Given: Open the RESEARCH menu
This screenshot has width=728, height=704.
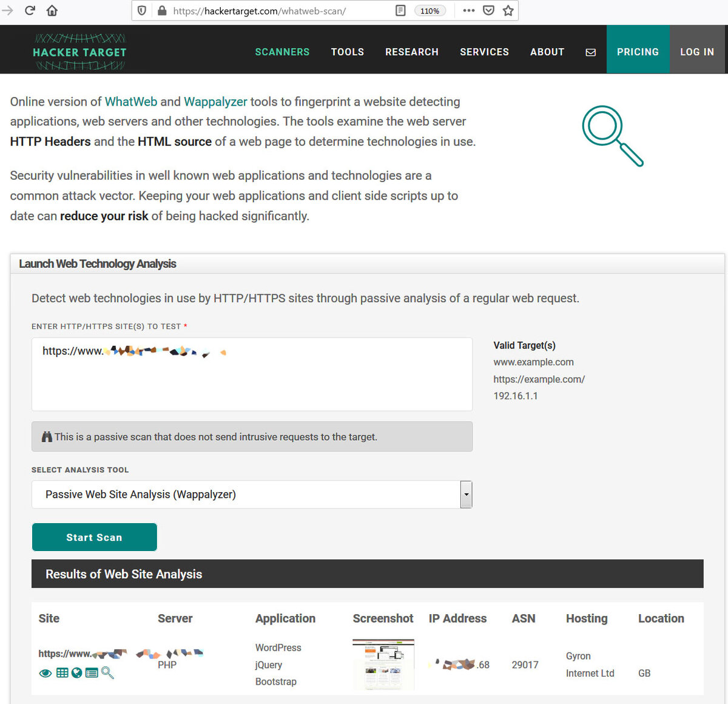Looking at the screenshot, I should [x=412, y=52].
